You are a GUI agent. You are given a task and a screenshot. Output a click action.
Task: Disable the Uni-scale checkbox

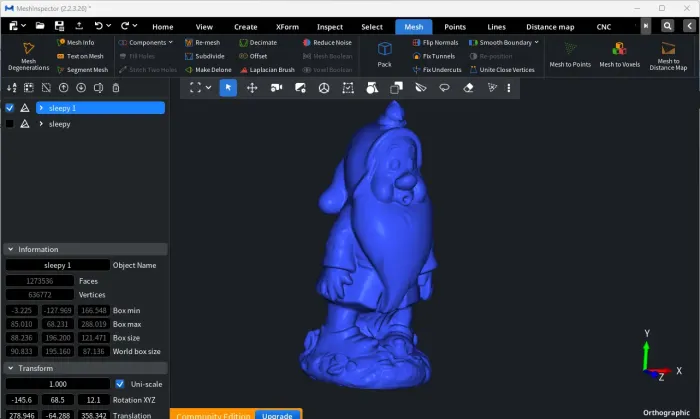tap(120, 384)
